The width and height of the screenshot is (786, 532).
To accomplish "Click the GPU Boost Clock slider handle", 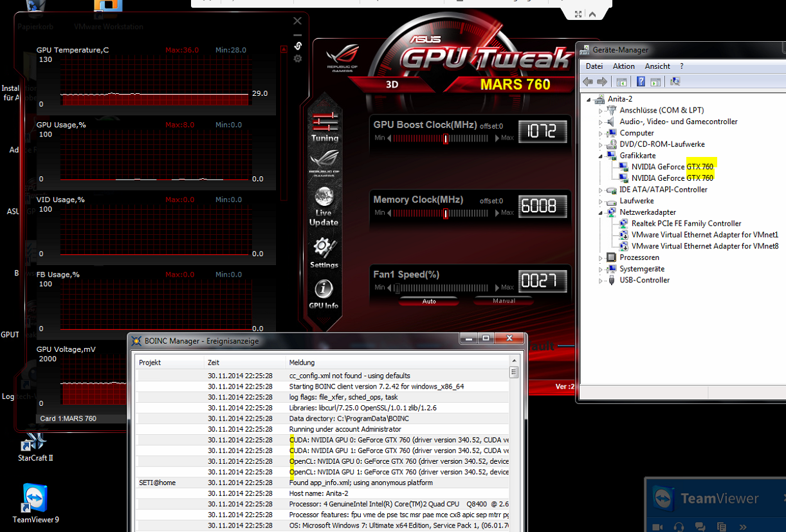I will pos(445,138).
